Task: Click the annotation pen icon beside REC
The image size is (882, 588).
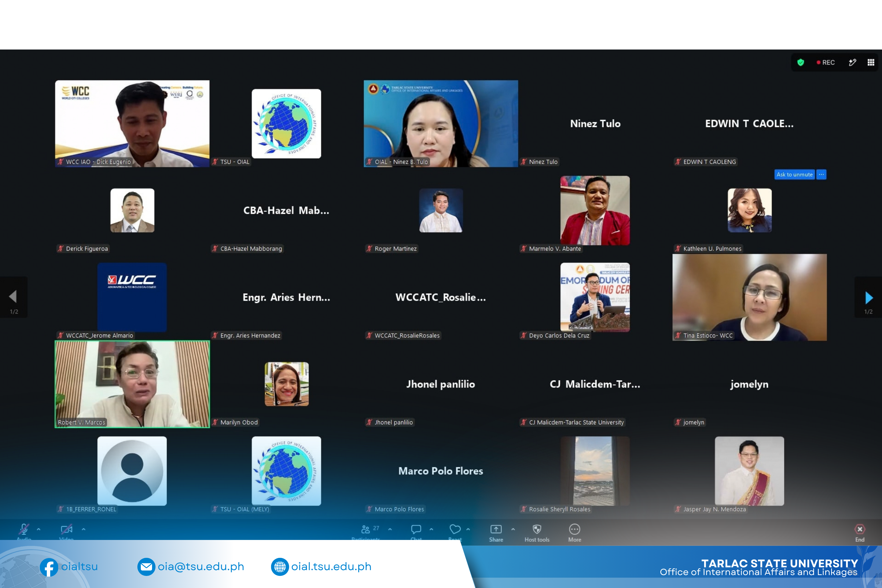Action: pyautogui.click(x=852, y=62)
